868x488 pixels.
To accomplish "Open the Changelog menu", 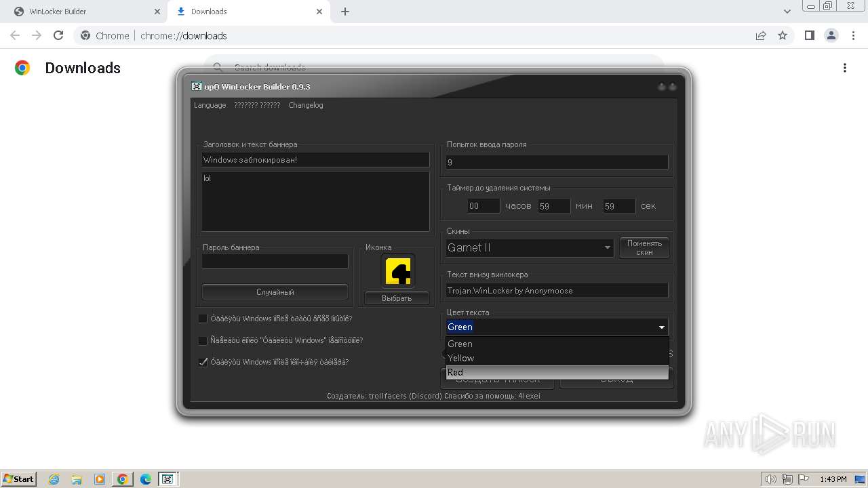I will pyautogui.click(x=306, y=105).
